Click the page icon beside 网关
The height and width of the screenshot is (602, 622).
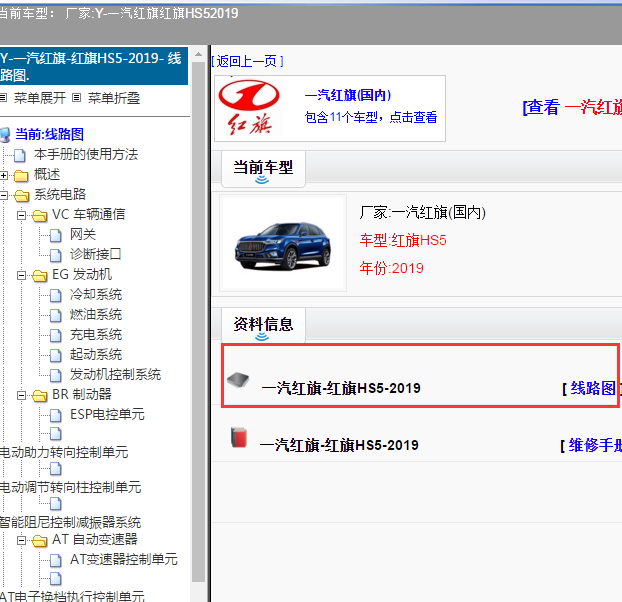coord(56,235)
